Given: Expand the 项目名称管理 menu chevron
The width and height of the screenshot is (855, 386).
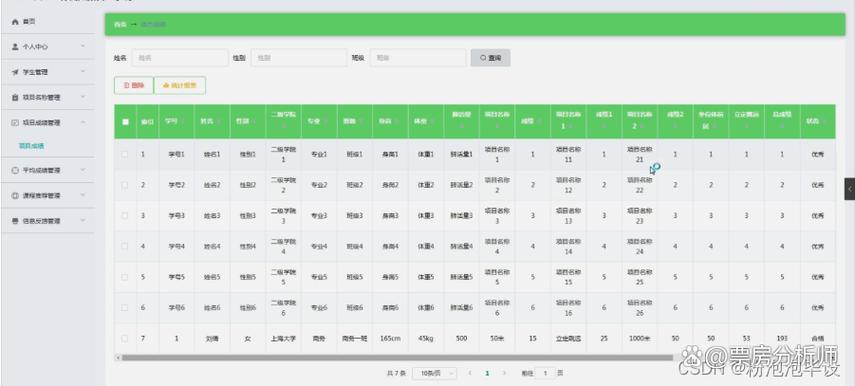Looking at the screenshot, I should (x=83, y=97).
